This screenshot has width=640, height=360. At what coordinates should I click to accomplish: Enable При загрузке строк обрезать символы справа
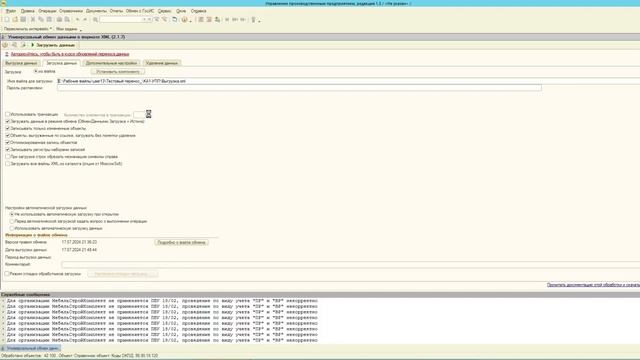(x=7, y=156)
